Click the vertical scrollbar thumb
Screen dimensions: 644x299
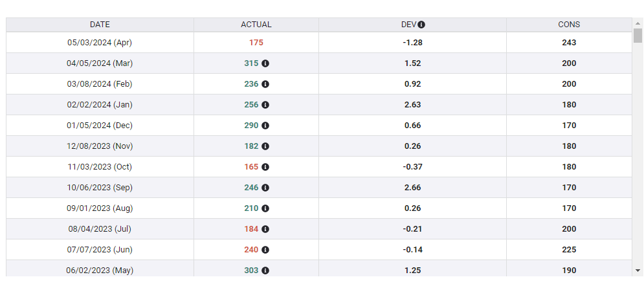(x=638, y=35)
